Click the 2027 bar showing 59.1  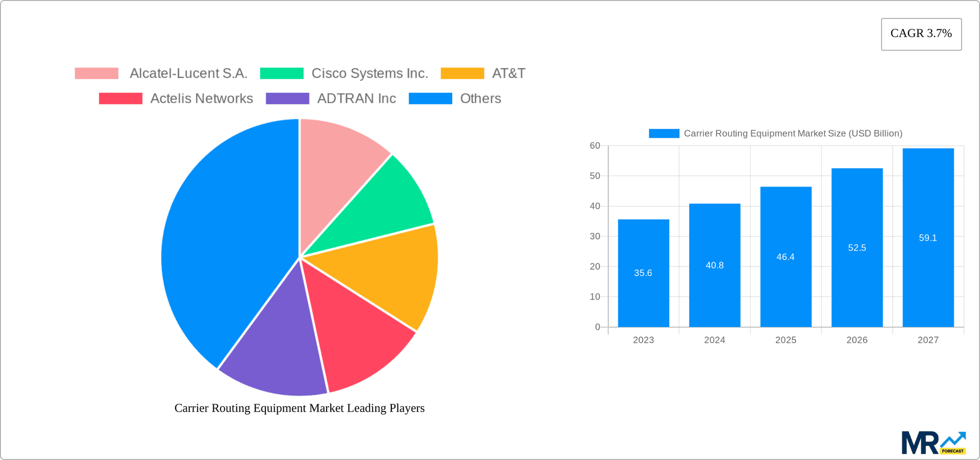[928, 237]
